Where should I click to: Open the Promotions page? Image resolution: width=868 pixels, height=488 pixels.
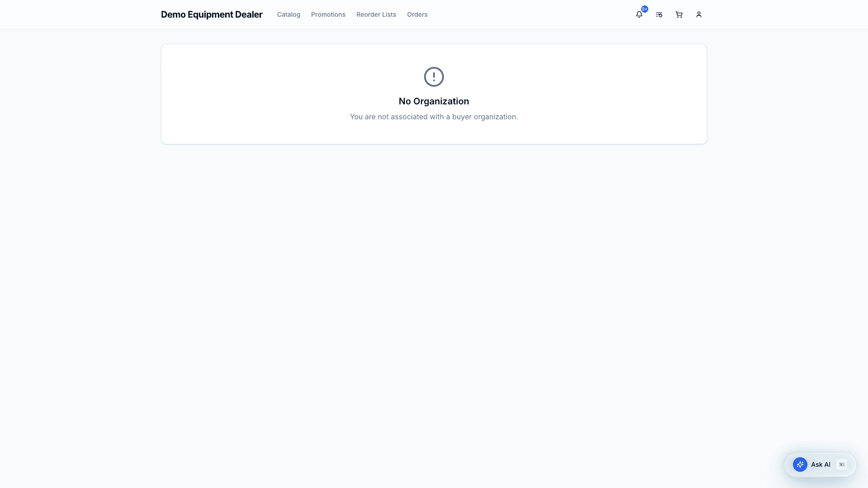[x=328, y=14]
